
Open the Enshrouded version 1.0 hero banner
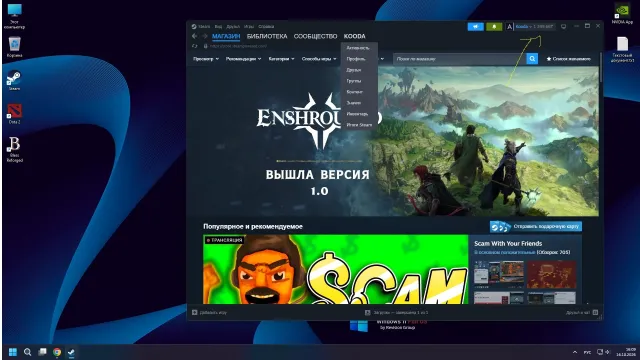[393, 141]
